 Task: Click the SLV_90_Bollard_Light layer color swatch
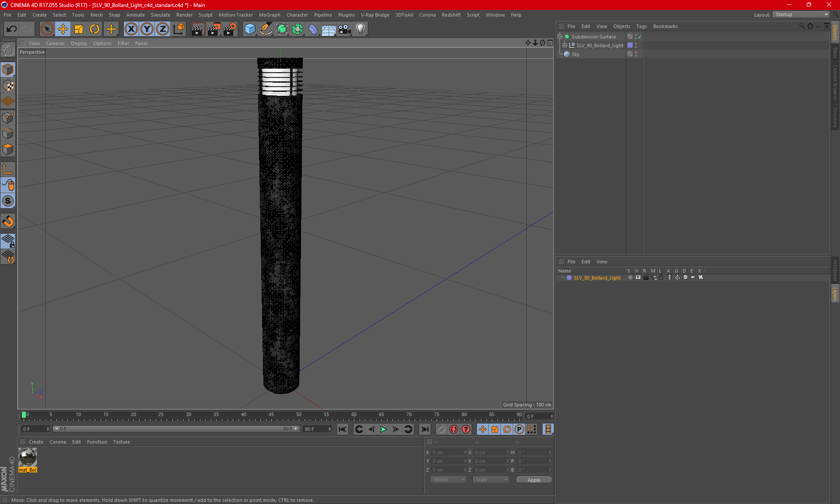[569, 278]
